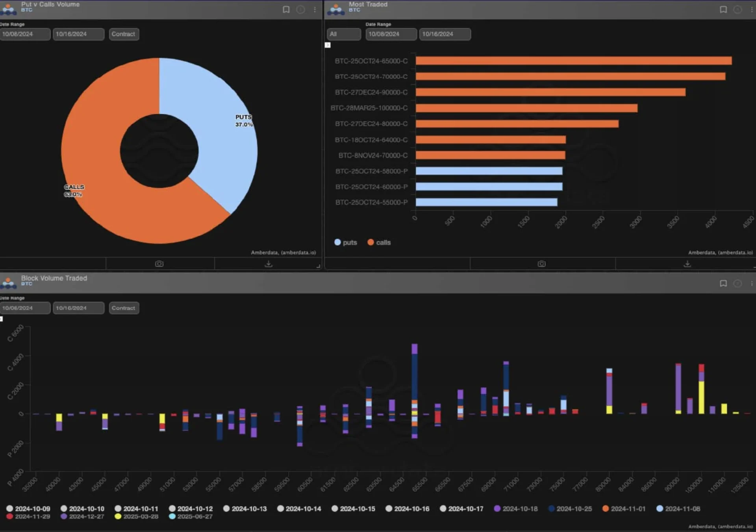This screenshot has width=756, height=532.
Task: Click BTC-28MAR25-100000-C bar
Action: coord(526,108)
